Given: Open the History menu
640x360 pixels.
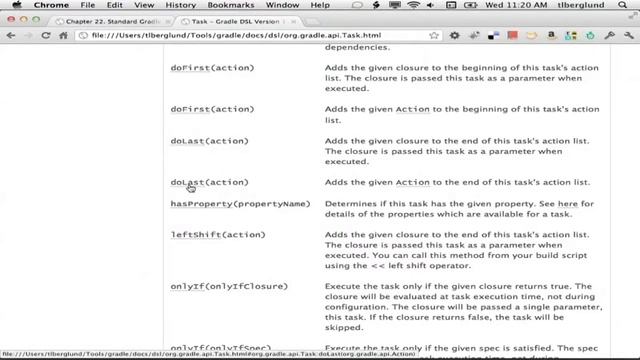Looking at the screenshot, I should tap(180, 5).
